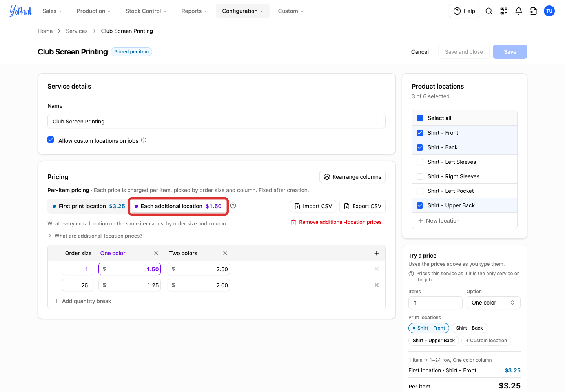The width and height of the screenshot is (565, 392).
Task: Add a new pricing column
Action: [377, 253]
